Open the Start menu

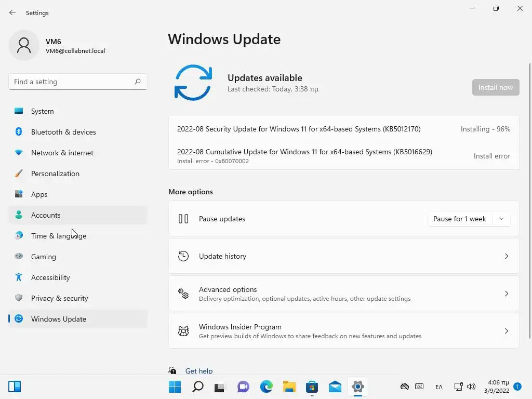point(175,387)
